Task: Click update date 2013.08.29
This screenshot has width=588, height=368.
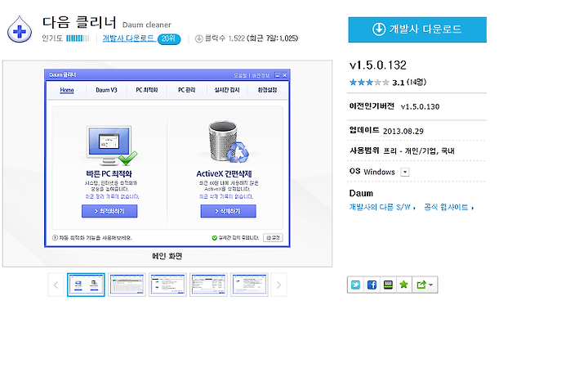Action: [403, 131]
